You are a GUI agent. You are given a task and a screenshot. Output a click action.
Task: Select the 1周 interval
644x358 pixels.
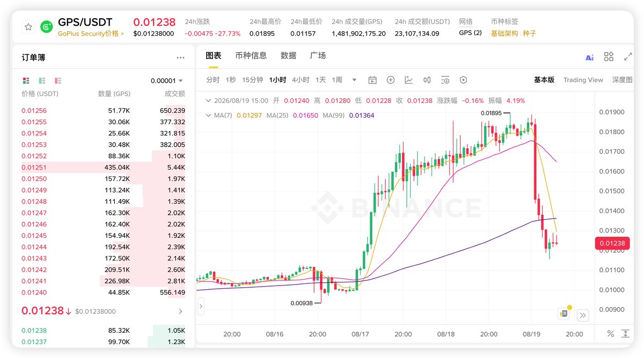tap(337, 80)
